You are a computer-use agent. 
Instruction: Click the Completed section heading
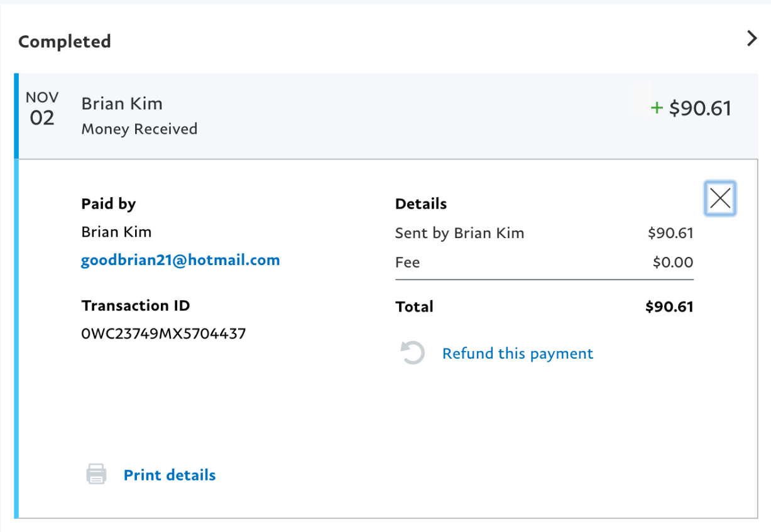(x=65, y=41)
